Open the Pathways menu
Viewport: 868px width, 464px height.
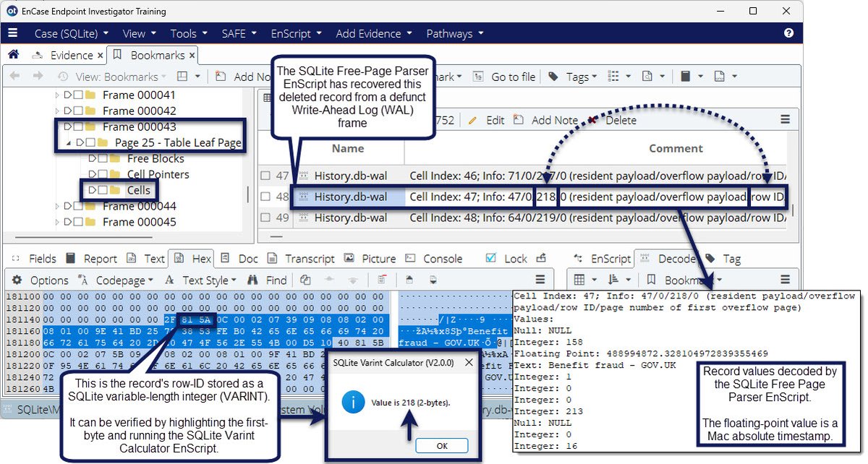(x=454, y=33)
